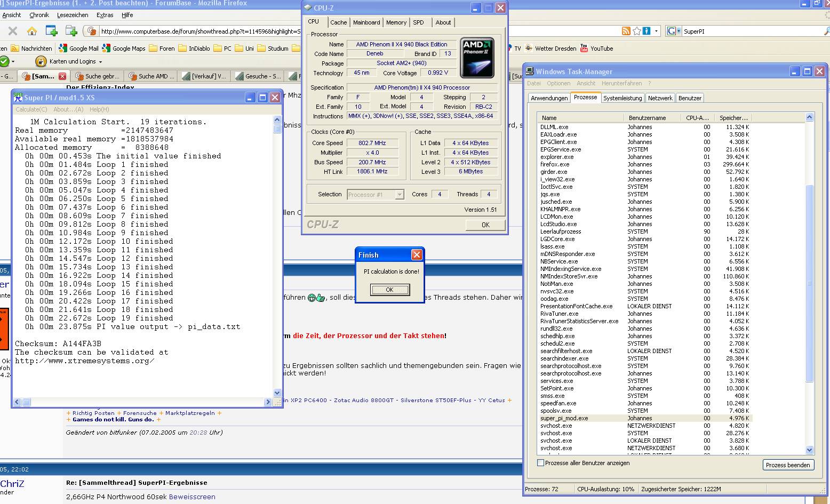Click the new tab icon with green plus

(x=51, y=30)
